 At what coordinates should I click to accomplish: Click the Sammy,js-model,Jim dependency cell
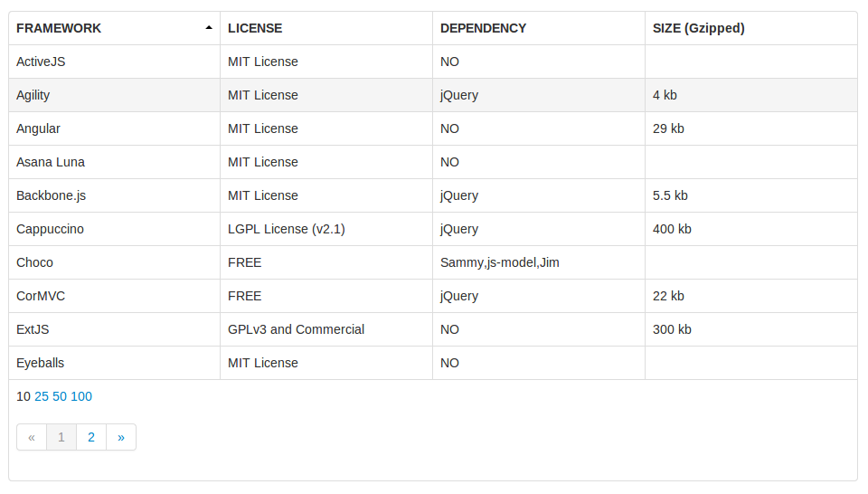tap(539, 262)
